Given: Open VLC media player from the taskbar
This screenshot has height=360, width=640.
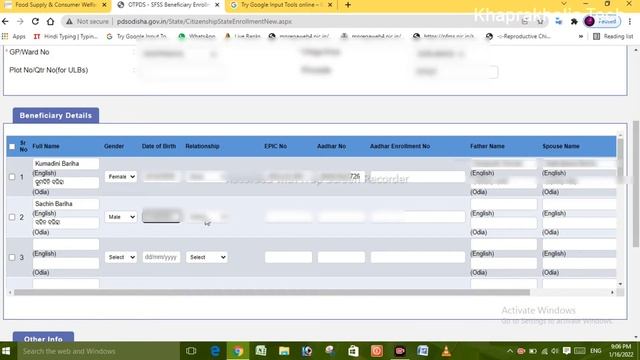Looking at the screenshot, I should (x=446, y=351).
